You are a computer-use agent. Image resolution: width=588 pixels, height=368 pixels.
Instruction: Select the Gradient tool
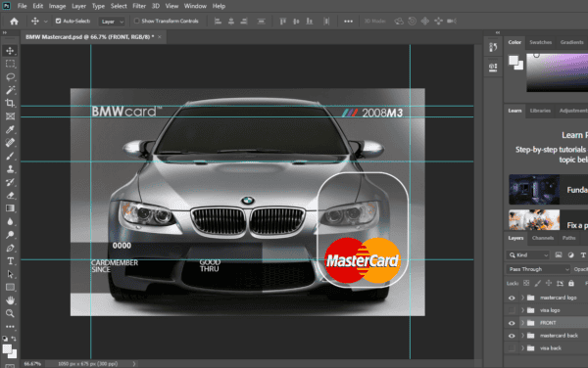10,208
